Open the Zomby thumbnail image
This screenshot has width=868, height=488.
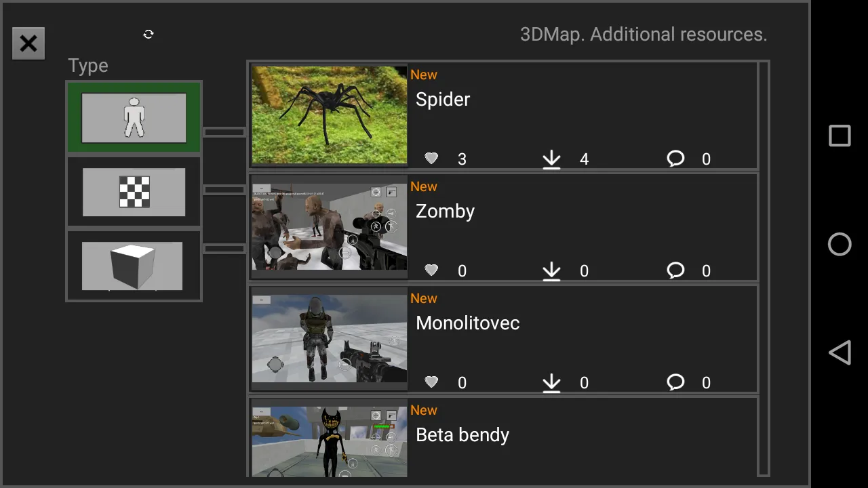pyautogui.click(x=330, y=226)
